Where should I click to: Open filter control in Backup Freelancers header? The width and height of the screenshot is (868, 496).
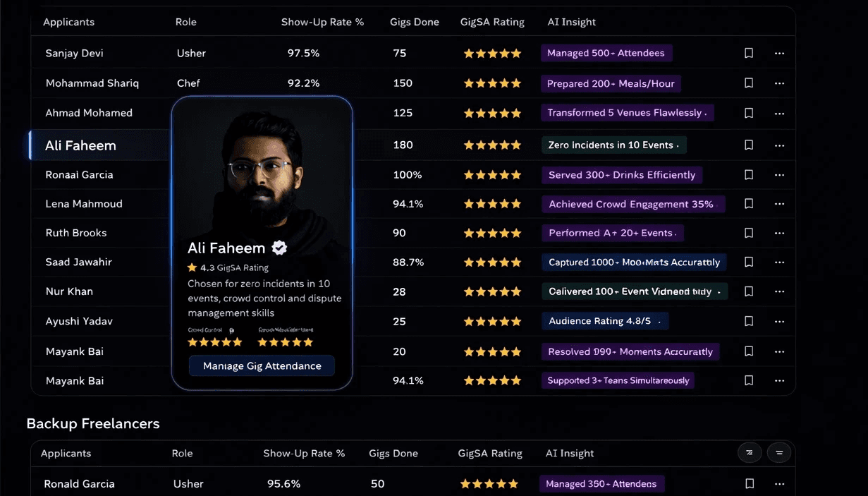pyautogui.click(x=779, y=452)
